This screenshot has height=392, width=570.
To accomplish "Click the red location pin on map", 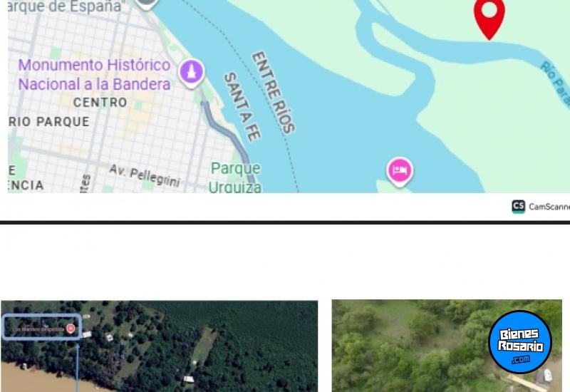I will click(x=489, y=17).
